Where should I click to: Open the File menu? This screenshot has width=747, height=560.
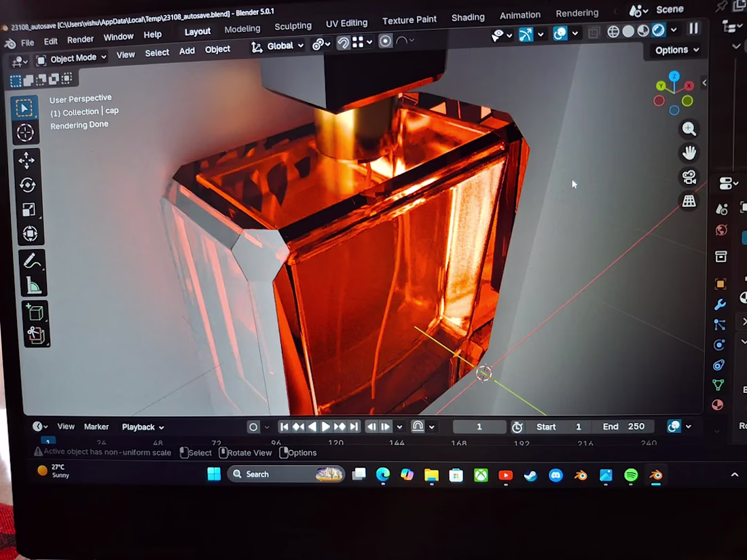coord(27,42)
